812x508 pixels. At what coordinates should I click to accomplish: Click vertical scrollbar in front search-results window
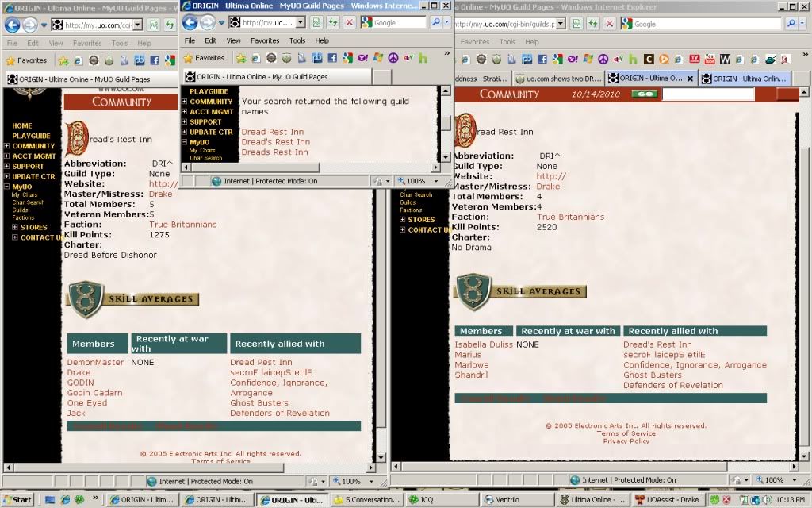coord(445,124)
